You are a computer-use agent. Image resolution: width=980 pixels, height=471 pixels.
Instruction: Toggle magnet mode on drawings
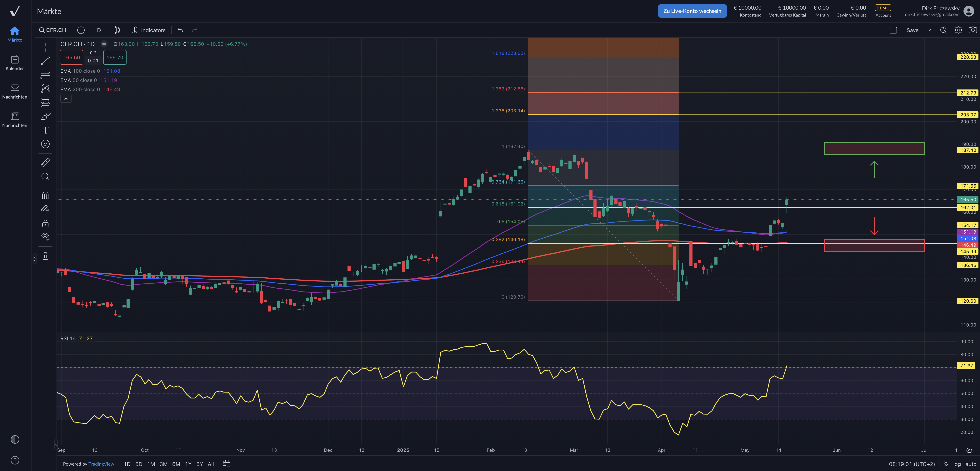click(x=45, y=195)
